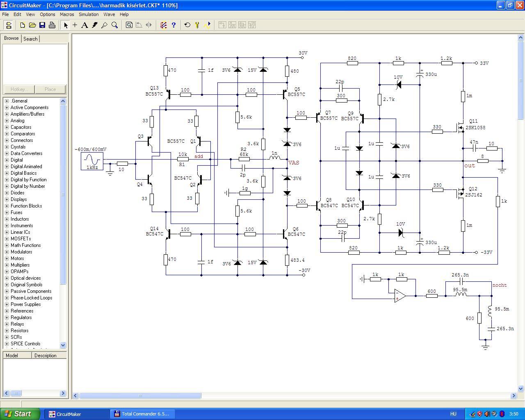
Task: Switch to the Search tab
Action: coord(30,39)
